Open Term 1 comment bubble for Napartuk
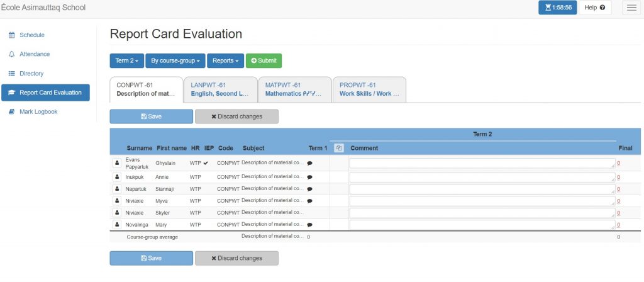 pos(309,189)
